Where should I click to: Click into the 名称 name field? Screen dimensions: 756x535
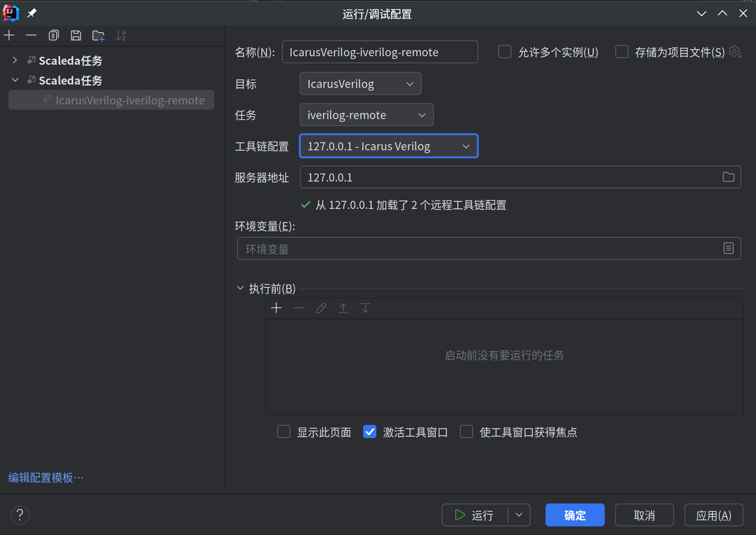[x=380, y=52]
